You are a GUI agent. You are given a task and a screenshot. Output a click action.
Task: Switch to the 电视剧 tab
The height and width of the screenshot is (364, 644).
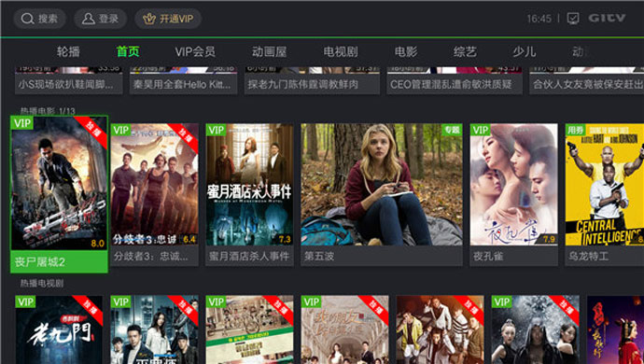341,51
